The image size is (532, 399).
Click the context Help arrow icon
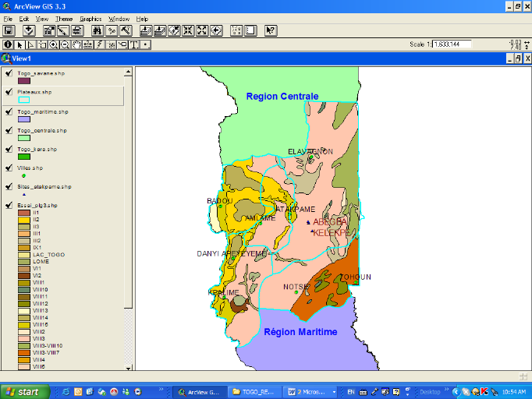[271, 30]
